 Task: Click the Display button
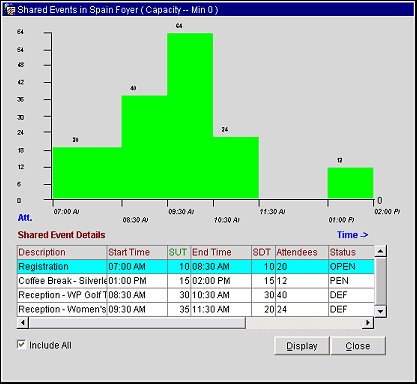pyautogui.click(x=302, y=346)
